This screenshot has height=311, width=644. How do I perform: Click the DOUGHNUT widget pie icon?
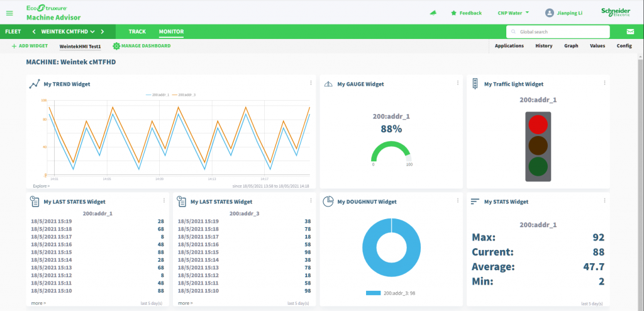[328, 201]
